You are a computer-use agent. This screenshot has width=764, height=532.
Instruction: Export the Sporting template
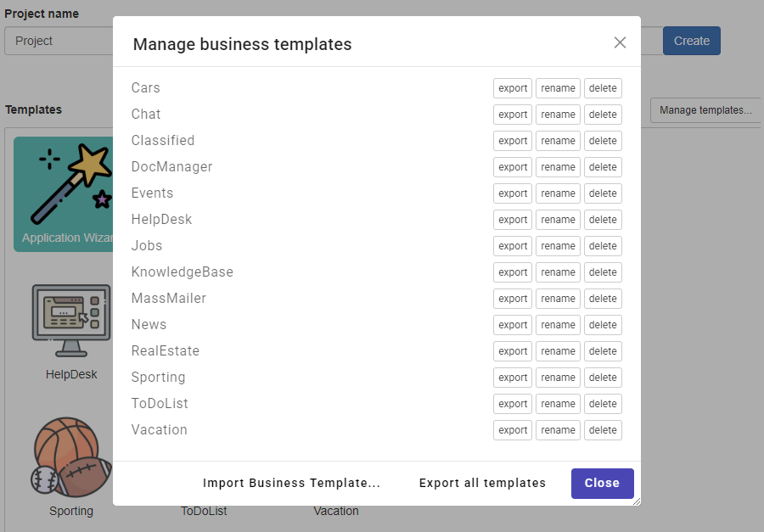click(x=513, y=378)
